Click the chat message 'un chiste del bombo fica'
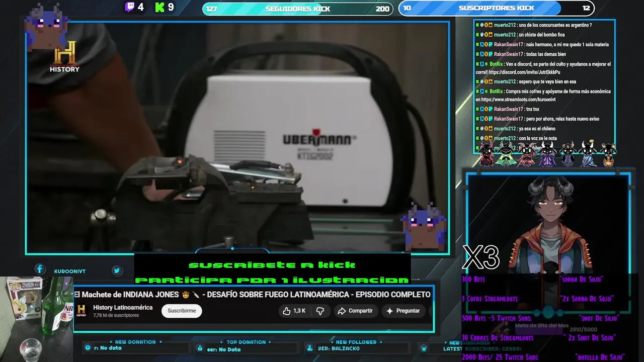Viewport: 644px width, 362px height. [x=541, y=35]
